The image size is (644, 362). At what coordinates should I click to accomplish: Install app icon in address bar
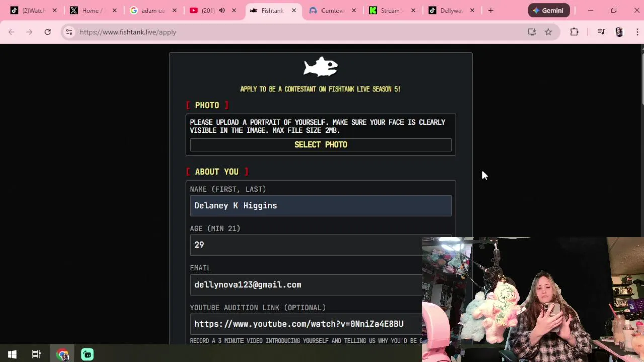(x=532, y=32)
